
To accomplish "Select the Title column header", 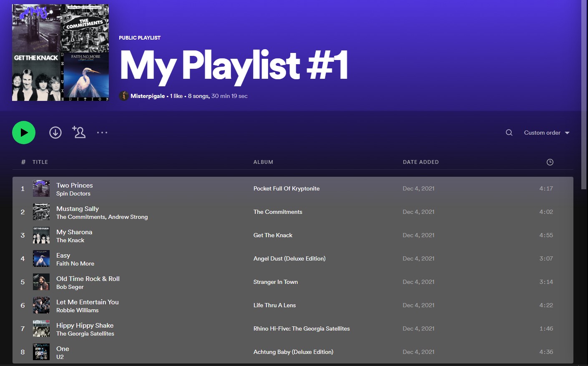I will [40, 162].
